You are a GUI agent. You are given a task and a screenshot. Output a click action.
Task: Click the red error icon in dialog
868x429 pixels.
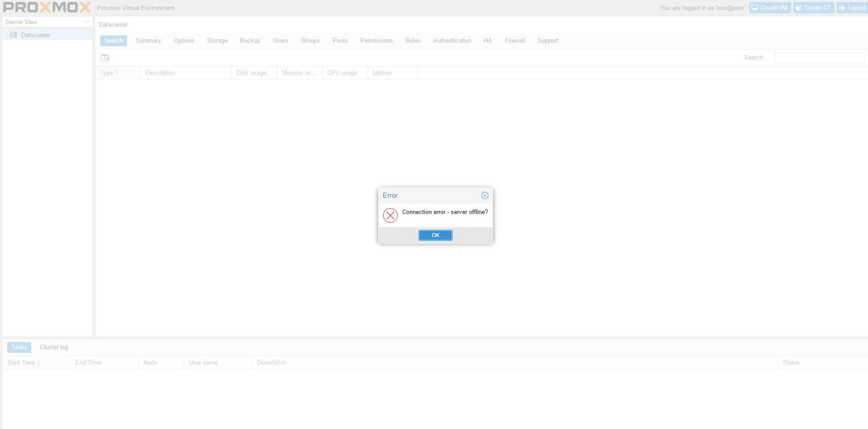[390, 215]
